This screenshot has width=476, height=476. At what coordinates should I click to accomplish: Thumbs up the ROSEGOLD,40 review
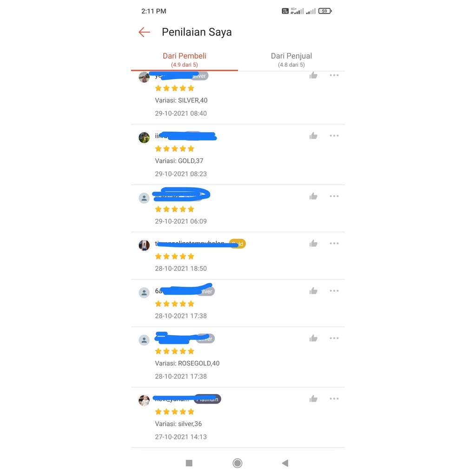313,338
